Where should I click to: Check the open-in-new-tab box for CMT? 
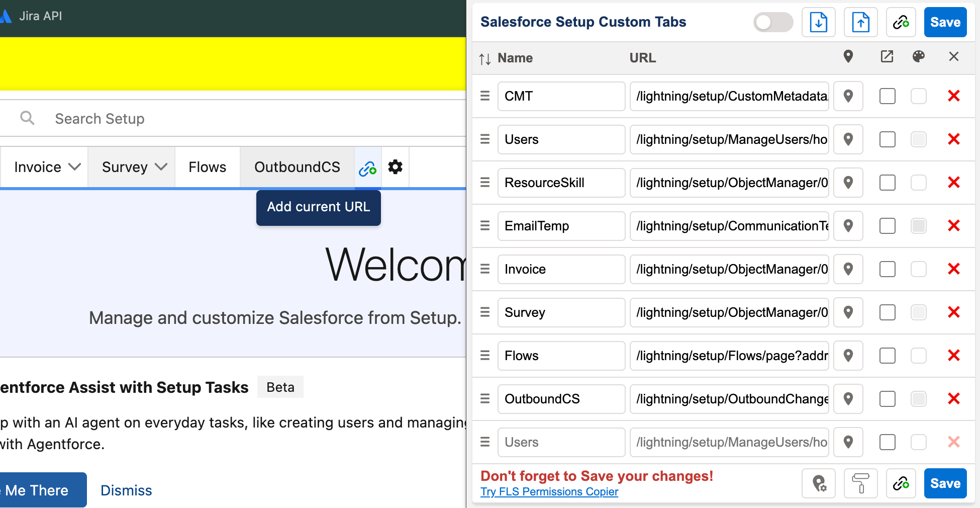[888, 96]
